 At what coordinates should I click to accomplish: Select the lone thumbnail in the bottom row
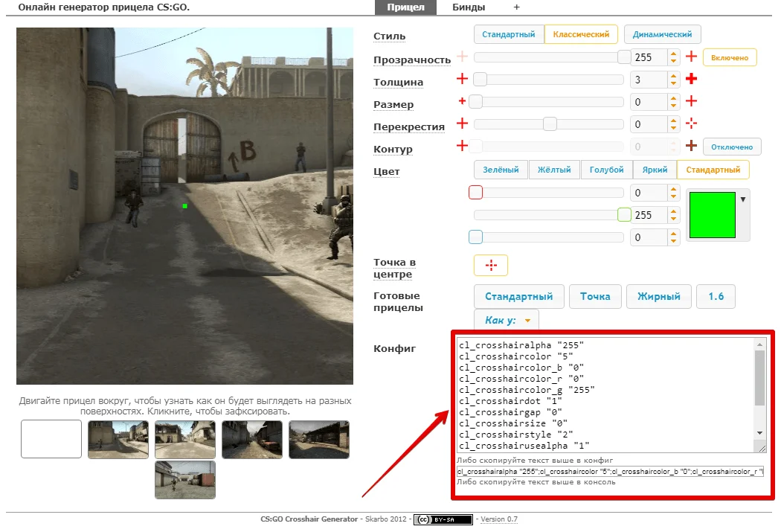184,480
